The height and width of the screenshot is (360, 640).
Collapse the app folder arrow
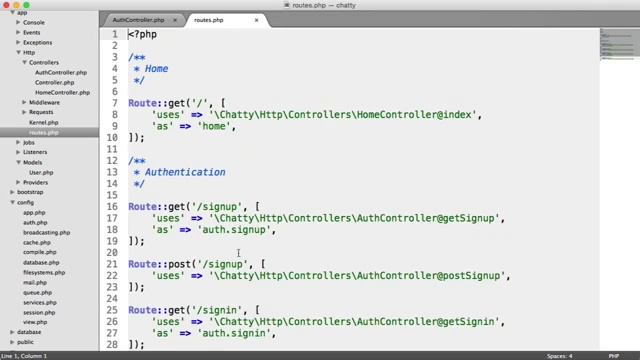(13, 13)
